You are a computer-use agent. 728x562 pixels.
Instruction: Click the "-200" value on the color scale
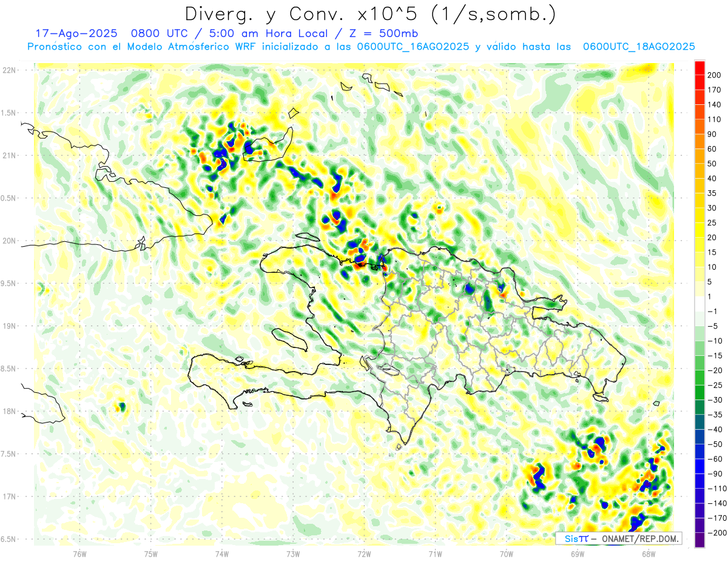point(717,533)
